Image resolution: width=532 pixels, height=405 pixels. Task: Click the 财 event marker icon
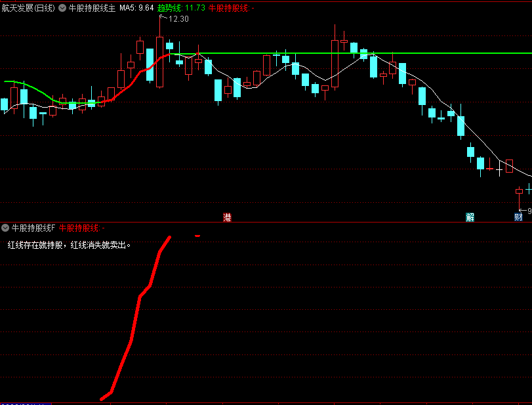[518, 217]
